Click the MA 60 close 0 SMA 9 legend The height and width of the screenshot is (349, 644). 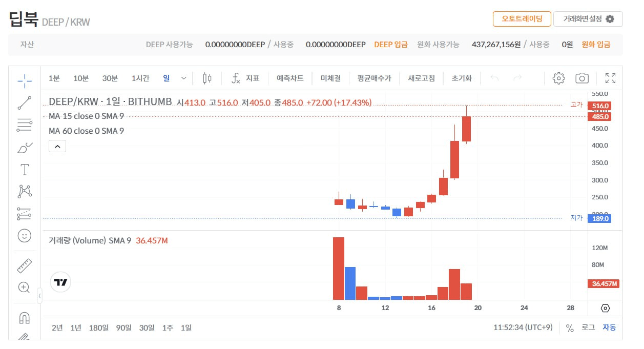coord(86,131)
